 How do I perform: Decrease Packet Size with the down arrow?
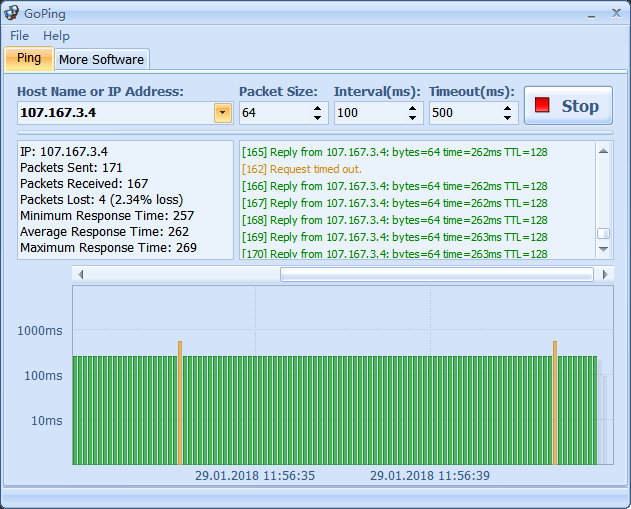[x=318, y=118]
